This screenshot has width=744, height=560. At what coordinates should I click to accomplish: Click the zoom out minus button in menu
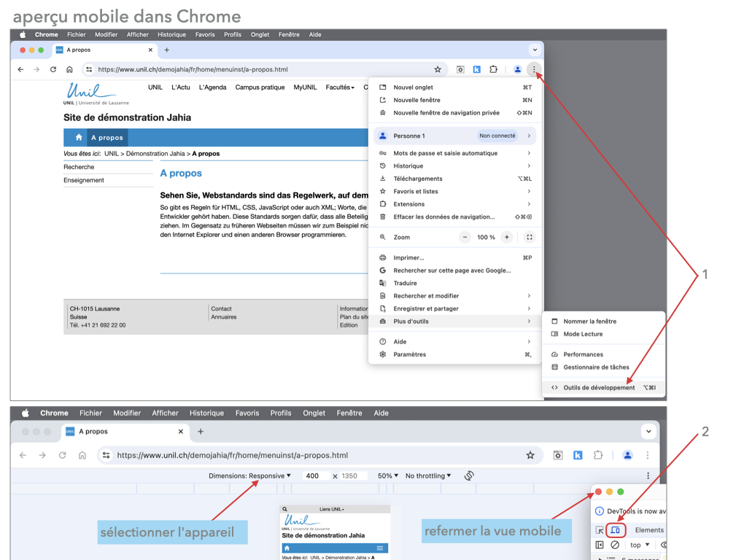coord(465,237)
